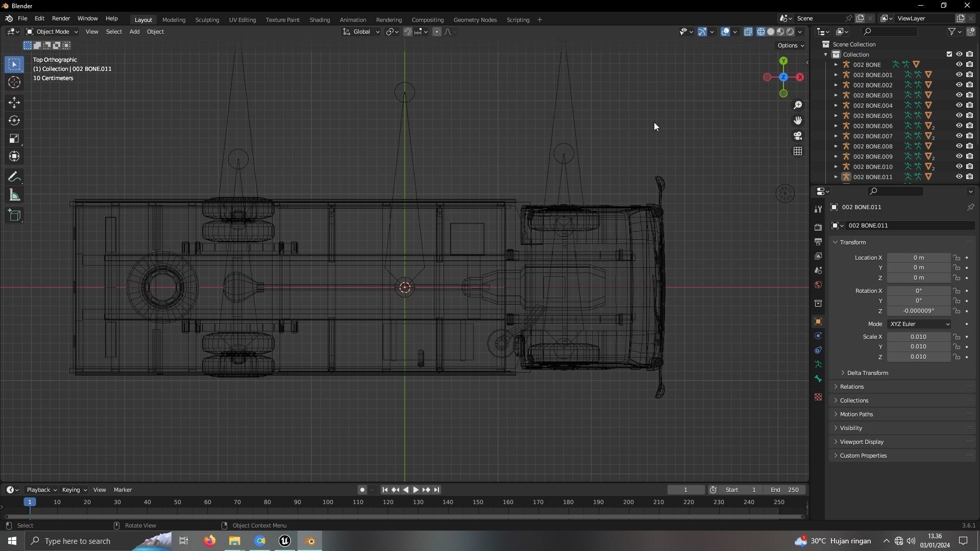Select the Move tool
The width and height of the screenshot is (980, 551).
(x=14, y=103)
